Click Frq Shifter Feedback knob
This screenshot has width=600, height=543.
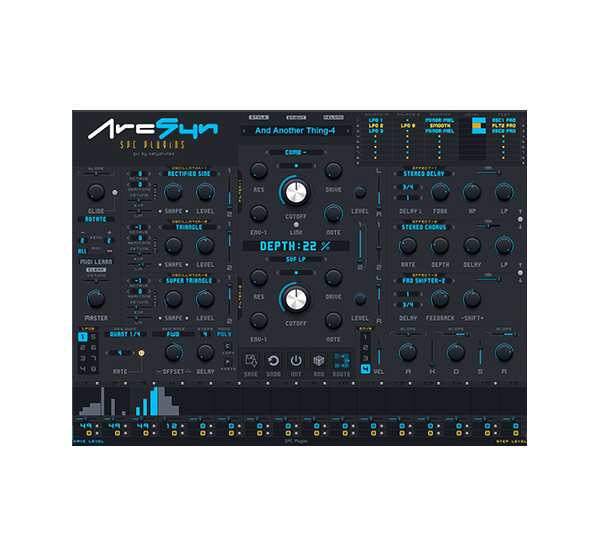pos(440,299)
